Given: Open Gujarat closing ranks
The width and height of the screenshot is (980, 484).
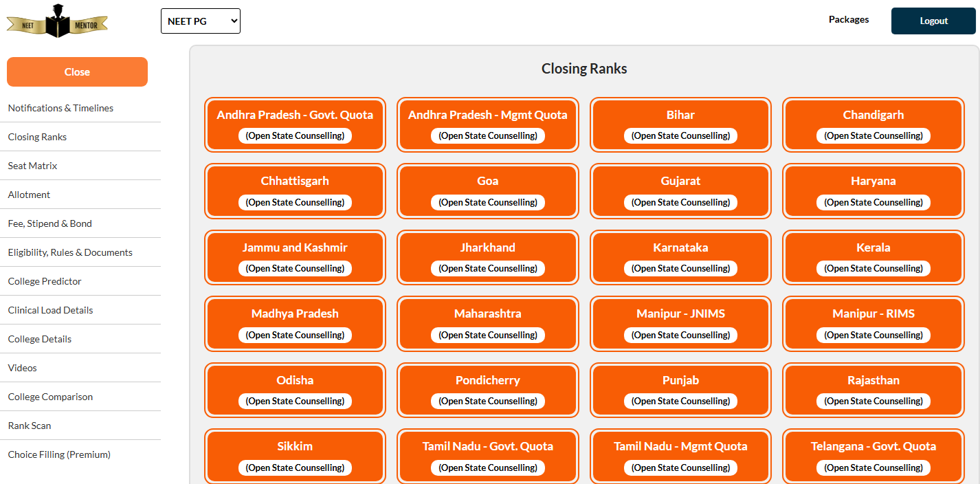Looking at the screenshot, I should pyautogui.click(x=680, y=191).
